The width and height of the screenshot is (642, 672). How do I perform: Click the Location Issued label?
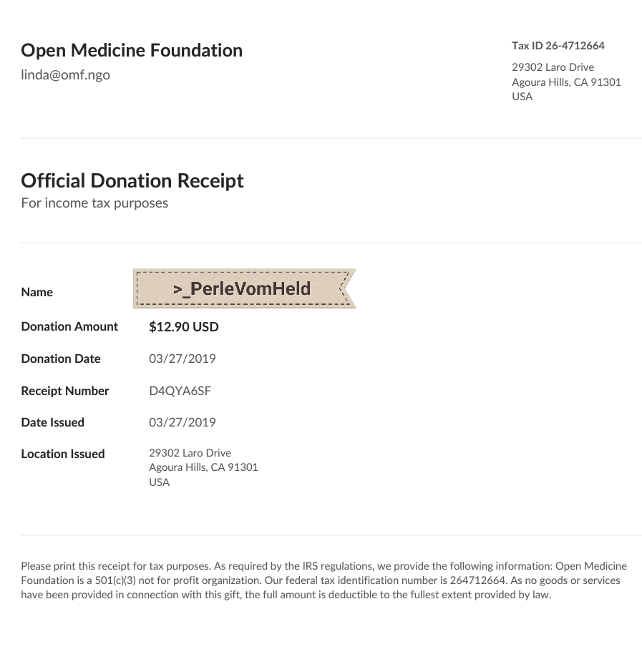63,454
